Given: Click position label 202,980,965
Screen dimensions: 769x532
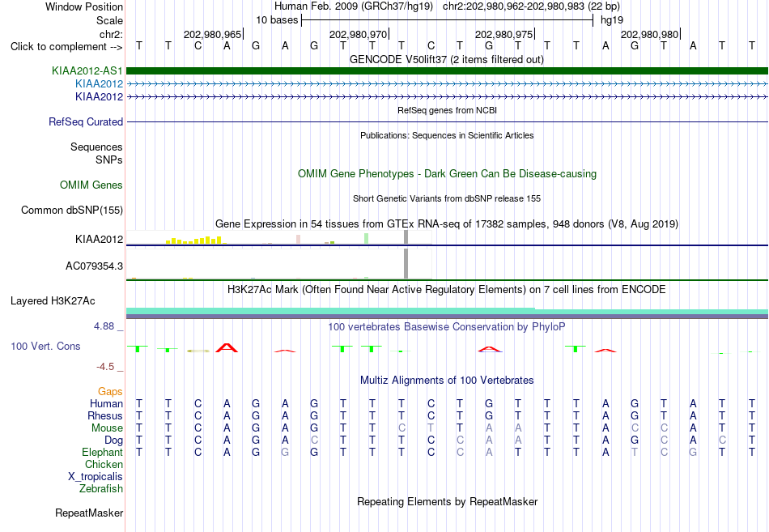Looking at the screenshot, I should tap(212, 34).
